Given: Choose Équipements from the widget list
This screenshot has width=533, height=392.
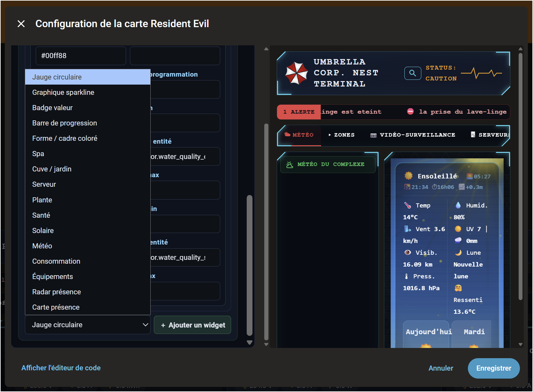Looking at the screenshot, I should coord(88,276).
